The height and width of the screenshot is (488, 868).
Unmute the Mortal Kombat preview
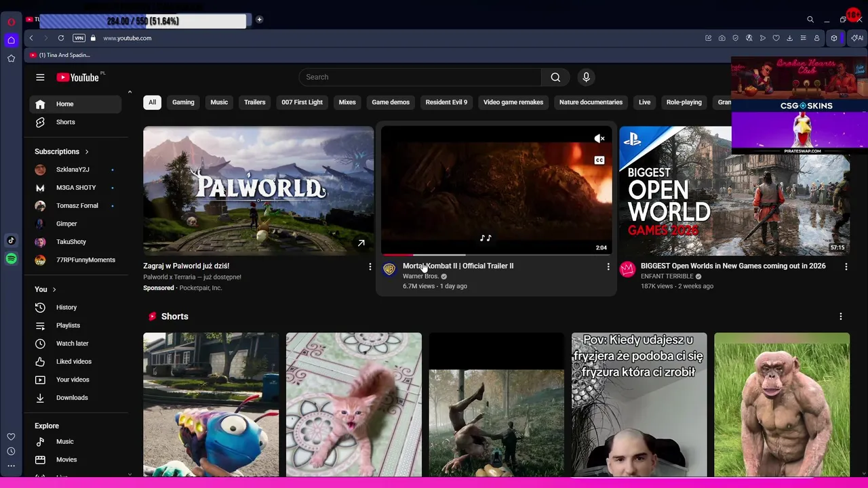(599, 139)
